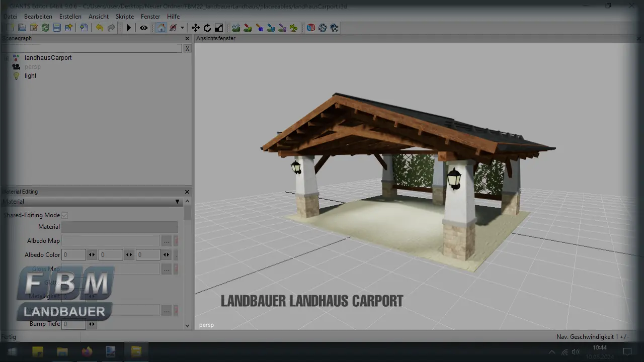Screen dimensions: 644x362
Task: Import a file with the plus-page icon
Action: 84,28
